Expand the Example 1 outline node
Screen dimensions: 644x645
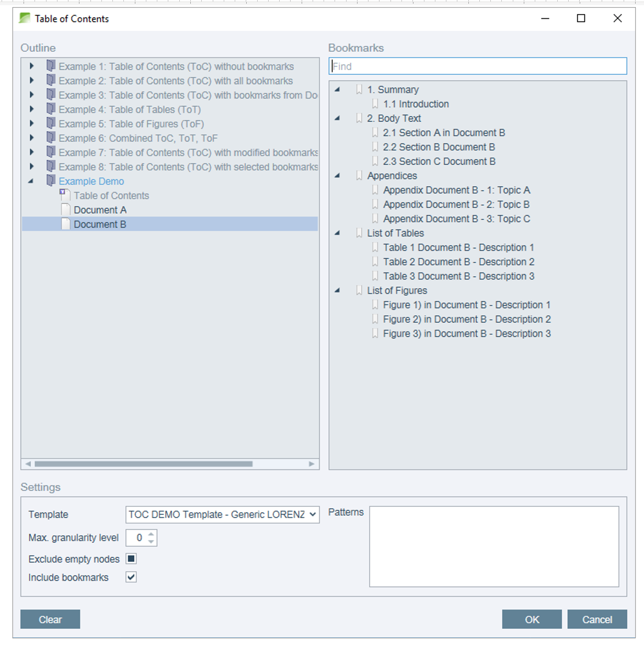click(32, 66)
